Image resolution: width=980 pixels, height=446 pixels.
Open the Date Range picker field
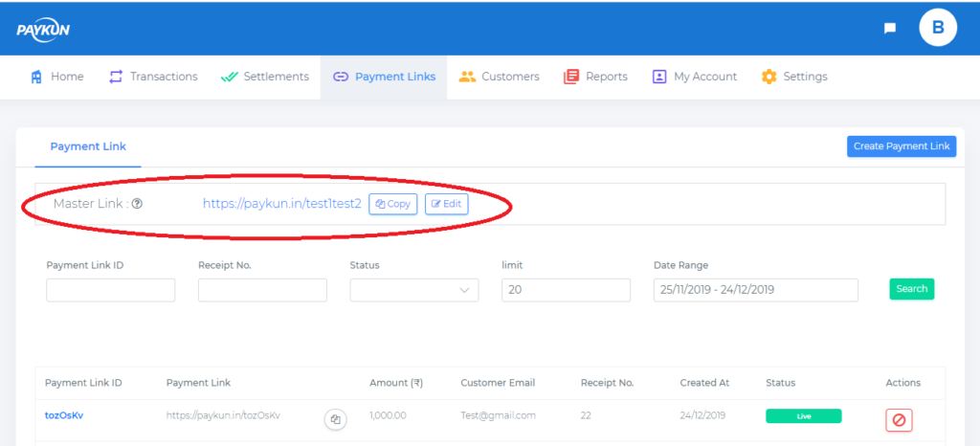[x=756, y=290]
